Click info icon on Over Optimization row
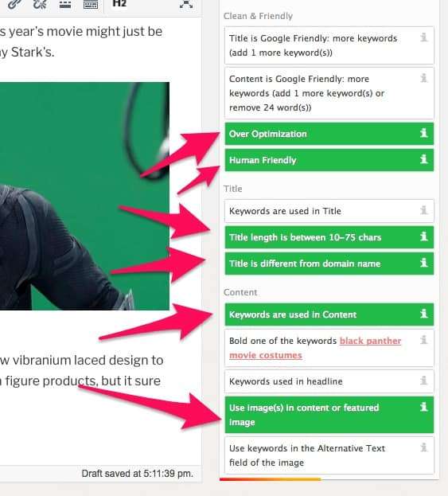Viewport: 448px width, 496px height. click(423, 133)
